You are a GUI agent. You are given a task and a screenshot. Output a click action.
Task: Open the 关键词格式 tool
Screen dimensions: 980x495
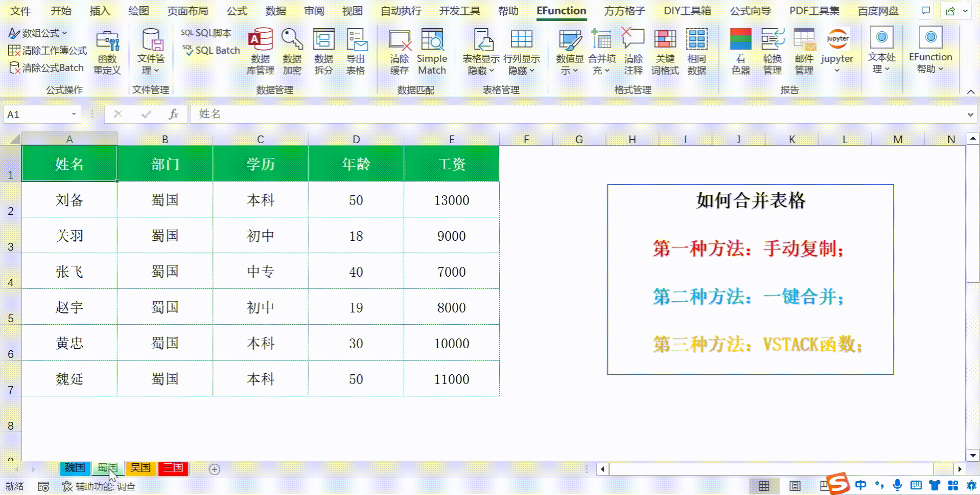665,52
